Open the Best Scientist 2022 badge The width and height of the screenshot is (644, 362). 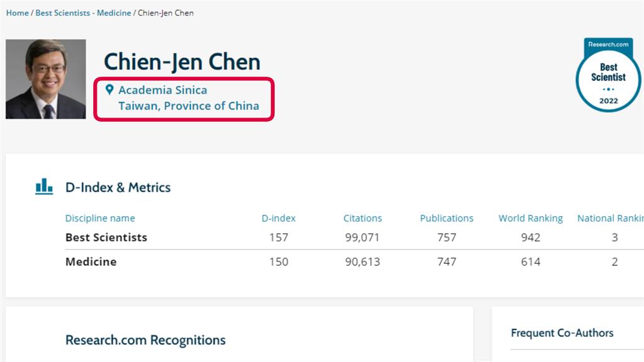[x=608, y=75]
